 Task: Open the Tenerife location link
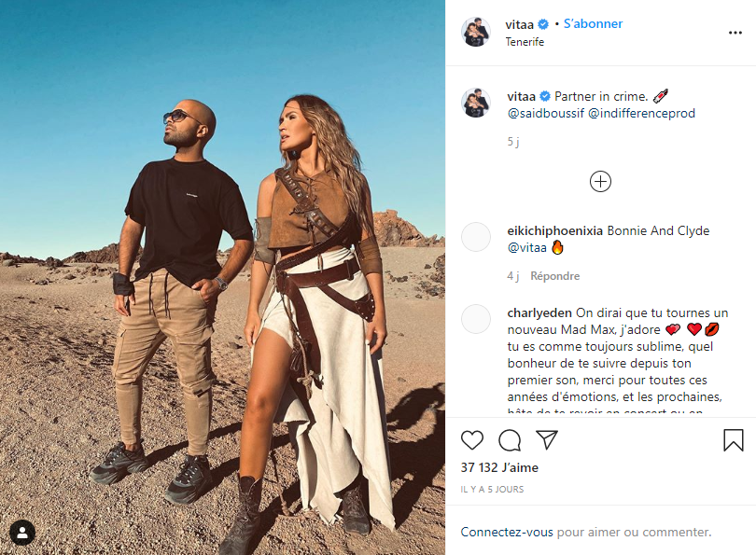pos(525,42)
